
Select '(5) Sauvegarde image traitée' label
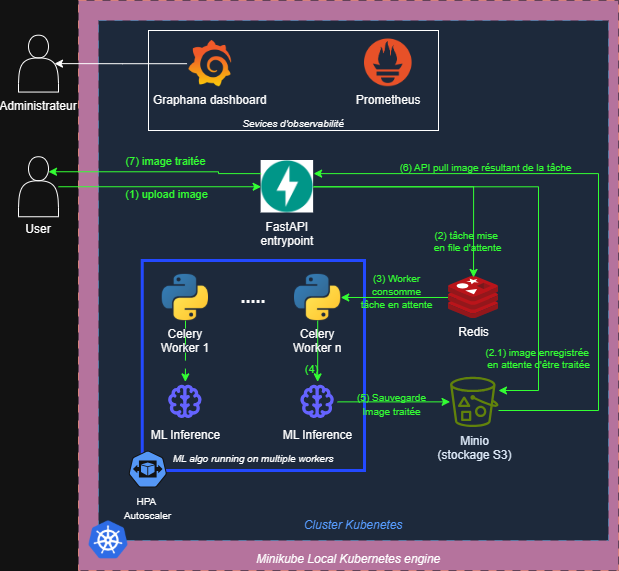[391, 404]
